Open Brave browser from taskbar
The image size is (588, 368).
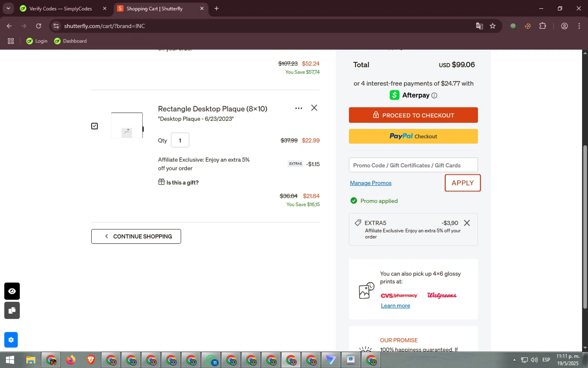pyautogui.click(x=91, y=360)
